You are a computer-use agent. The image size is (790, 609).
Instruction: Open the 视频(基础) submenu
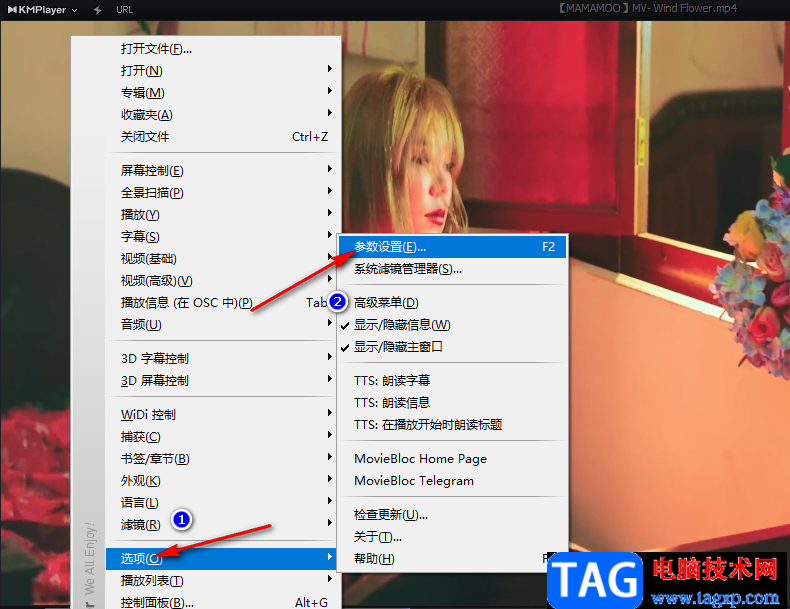point(223,258)
